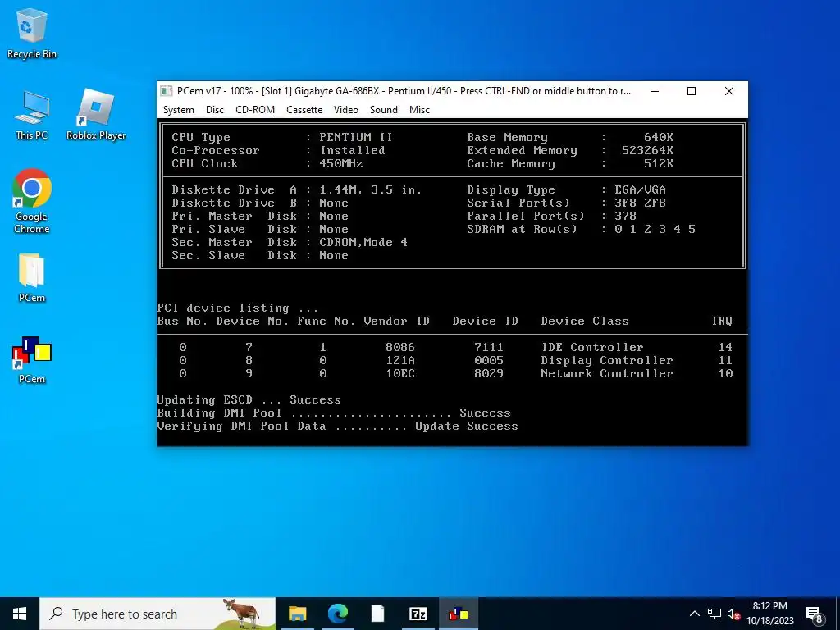Image resolution: width=840 pixels, height=630 pixels.
Task: Click the '450MHz' CPU clock value
Action: [341, 163]
